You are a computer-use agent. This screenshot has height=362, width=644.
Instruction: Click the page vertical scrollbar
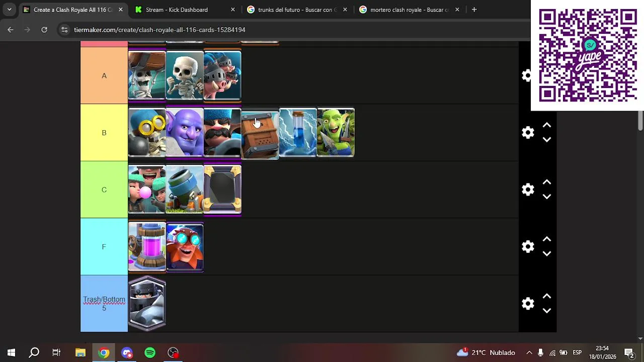tap(640, 121)
